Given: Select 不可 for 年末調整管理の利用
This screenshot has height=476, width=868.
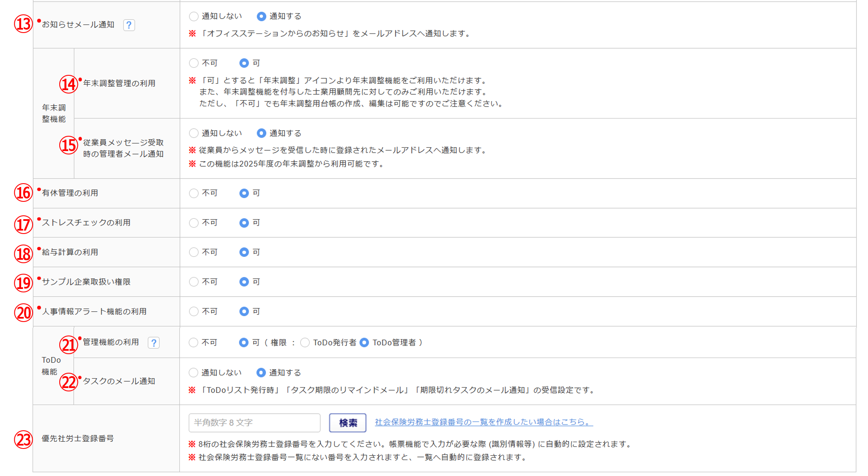Looking at the screenshot, I should tap(194, 63).
